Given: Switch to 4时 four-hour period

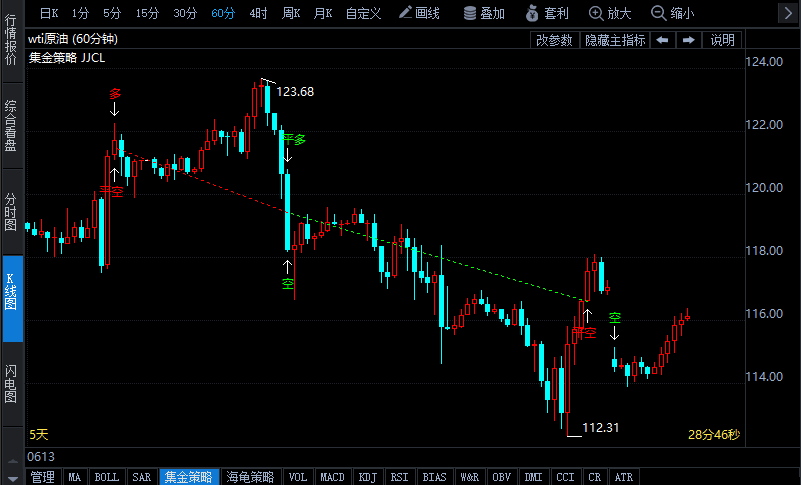Looking at the screenshot, I should (258, 13).
